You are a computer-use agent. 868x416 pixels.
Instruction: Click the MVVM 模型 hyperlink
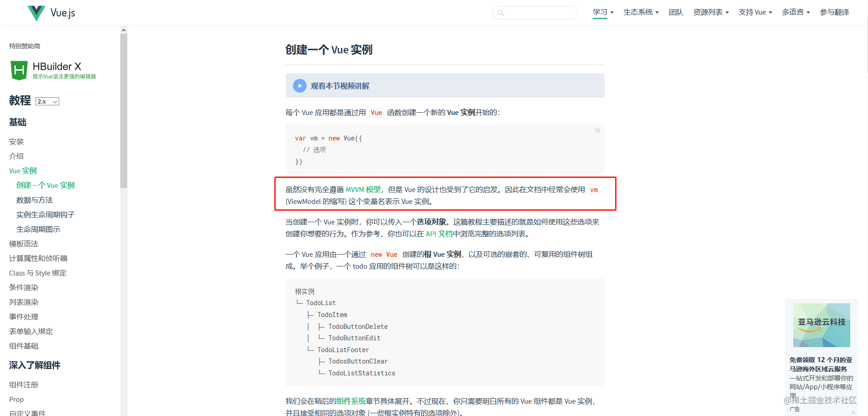tap(363, 189)
